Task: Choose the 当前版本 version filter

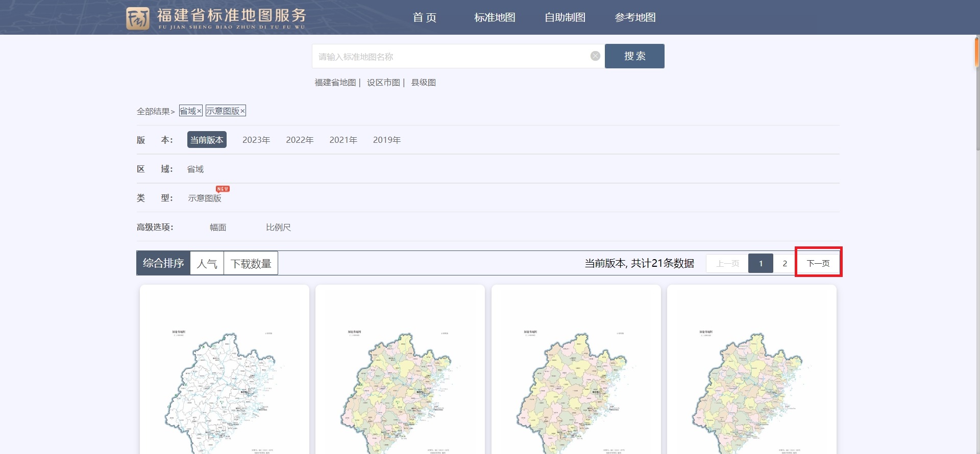Action: click(x=207, y=140)
